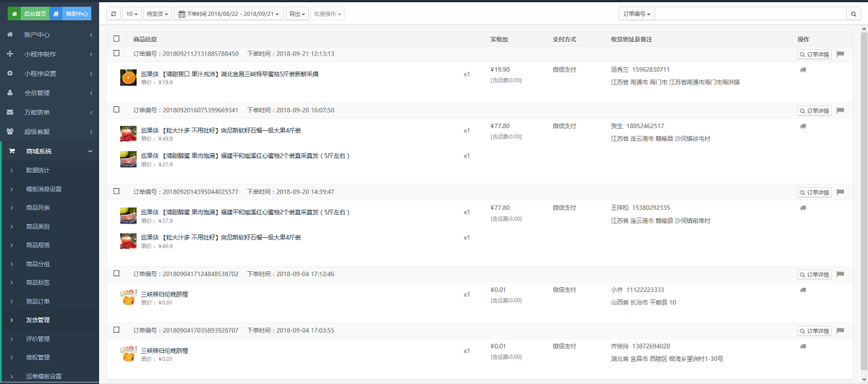Open the page size dropdown showing 10
The image size is (868, 384).
[132, 14]
